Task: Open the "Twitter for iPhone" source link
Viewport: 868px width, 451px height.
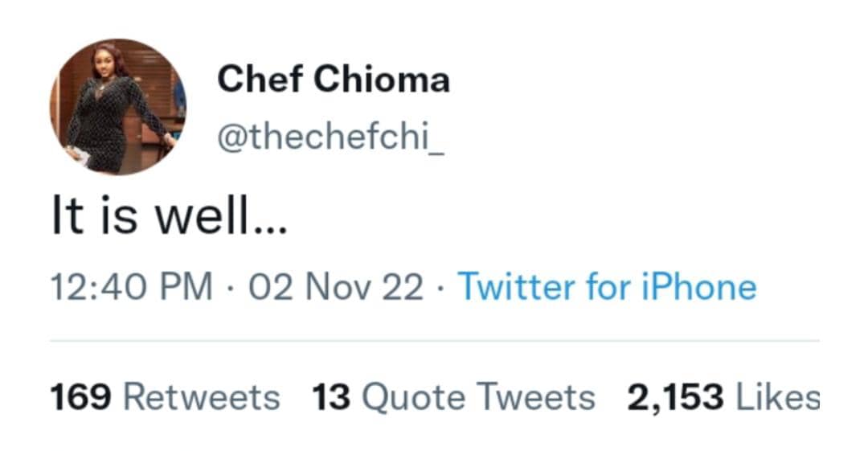Action: [607, 287]
